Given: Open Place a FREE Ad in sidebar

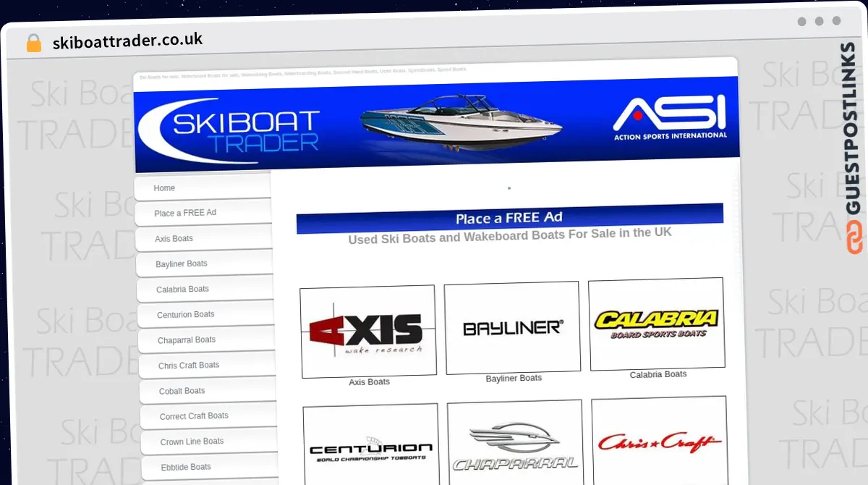Looking at the screenshot, I should click(x=203, y=213).
